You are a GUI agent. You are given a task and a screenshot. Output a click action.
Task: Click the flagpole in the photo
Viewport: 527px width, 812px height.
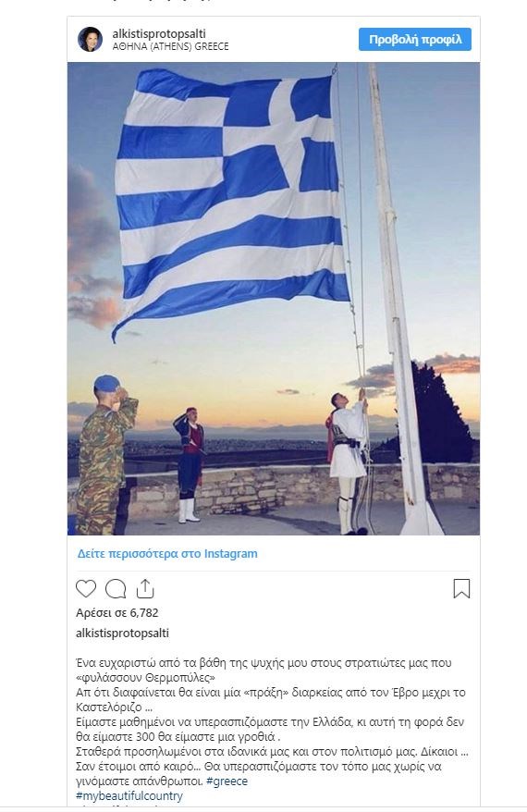pyautogui.click(x=397, y=299)
